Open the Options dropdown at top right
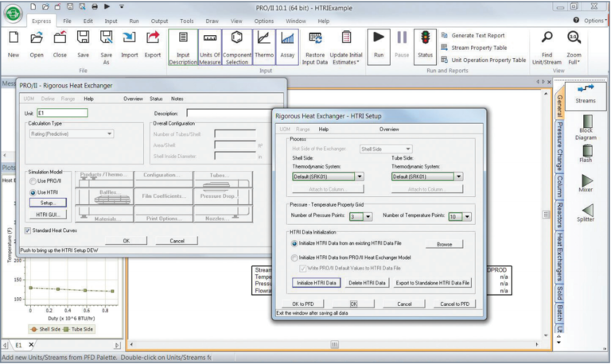The height and width of the screenshot is (364, 611). click(x=595, y=21)
